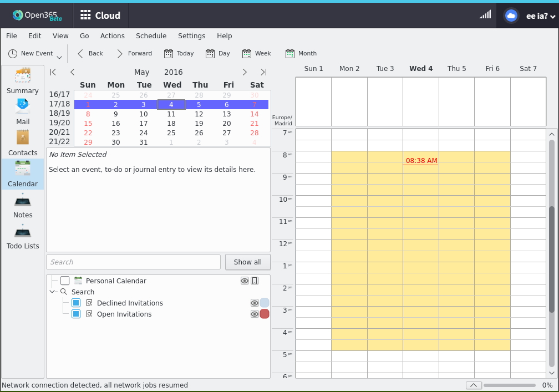Open the Actions menu

tap(112, 35)
